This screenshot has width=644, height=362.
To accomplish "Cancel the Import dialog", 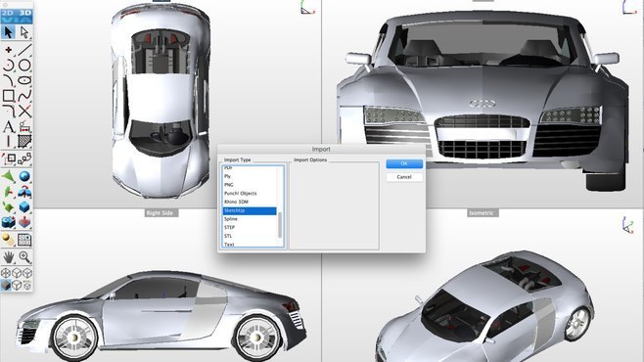I will [404, 177].
